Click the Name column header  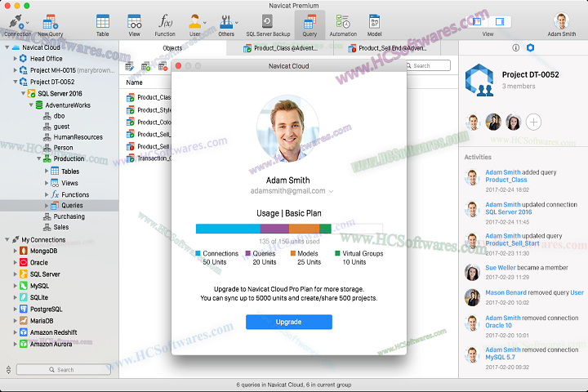tap(134, 82)
